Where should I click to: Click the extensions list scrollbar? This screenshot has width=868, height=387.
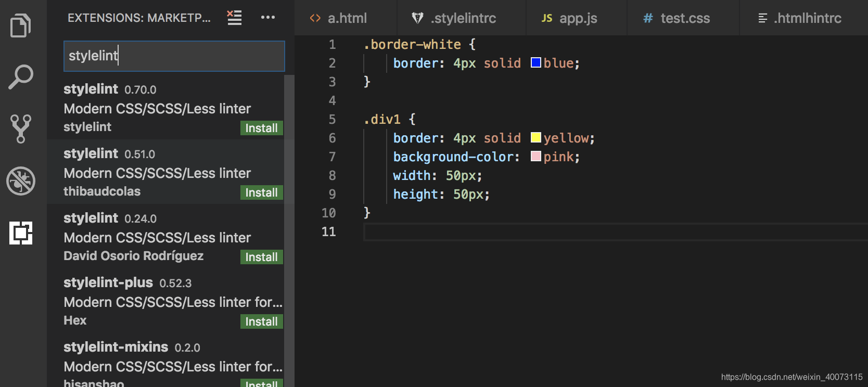point(289,230)
